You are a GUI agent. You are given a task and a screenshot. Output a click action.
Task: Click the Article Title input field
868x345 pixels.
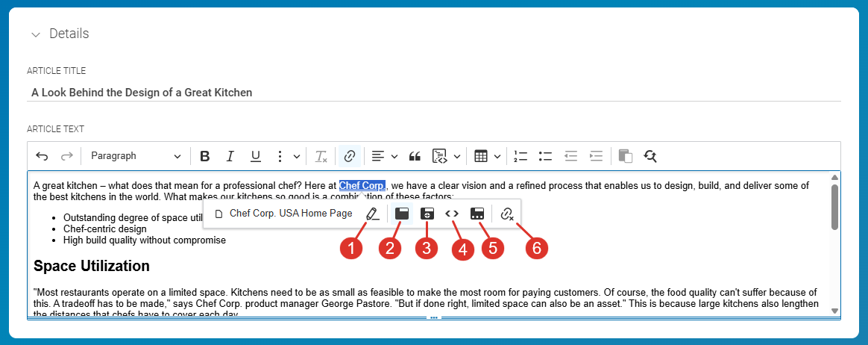(434, 93)
